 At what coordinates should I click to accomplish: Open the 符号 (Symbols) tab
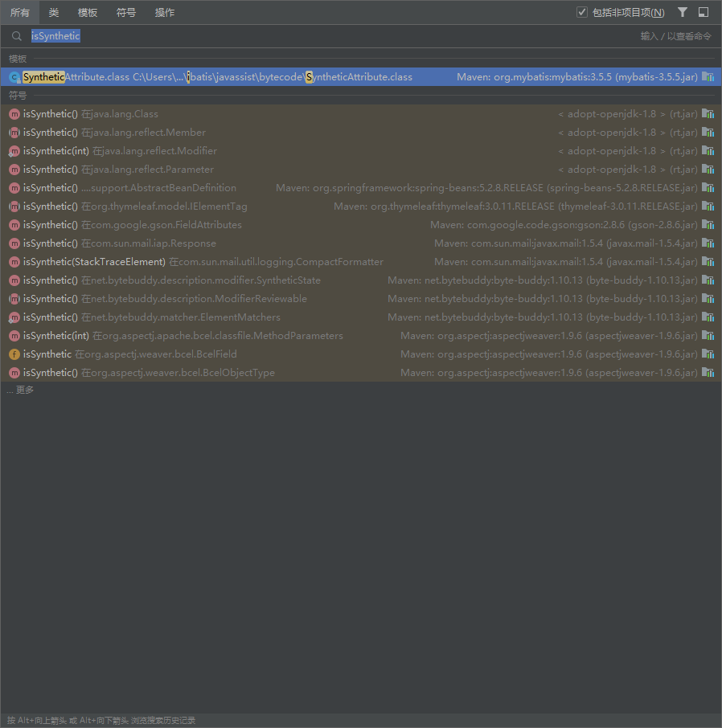pos(126,12)
